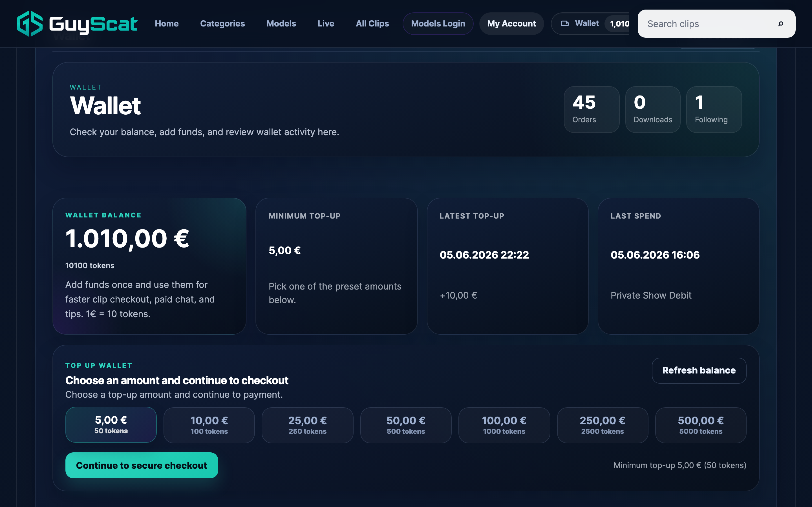Click the Models Login button
Viewport: 812px width, 507px height.
click(438, 23)
